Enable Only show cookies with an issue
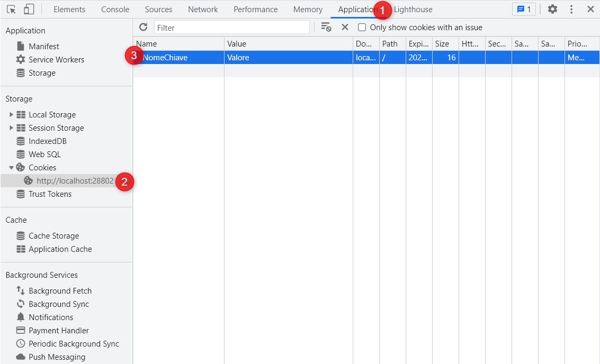This screenshot has height=364, width=600. [362, 28]
